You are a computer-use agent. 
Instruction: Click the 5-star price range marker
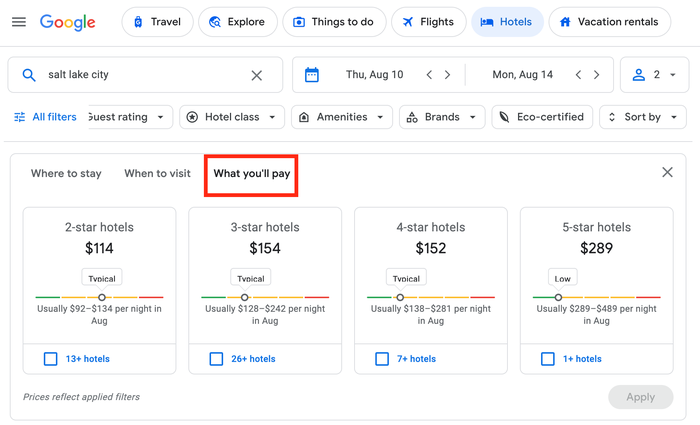coord(558,297)
